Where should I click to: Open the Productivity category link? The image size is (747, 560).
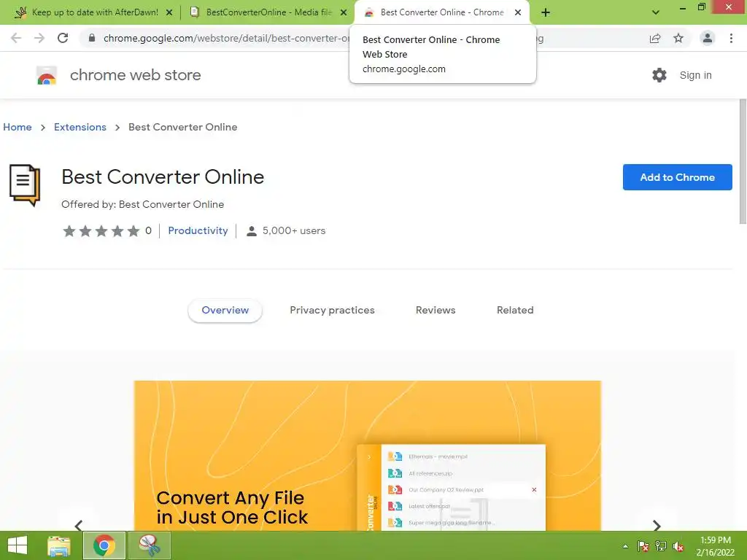(198, 231)
